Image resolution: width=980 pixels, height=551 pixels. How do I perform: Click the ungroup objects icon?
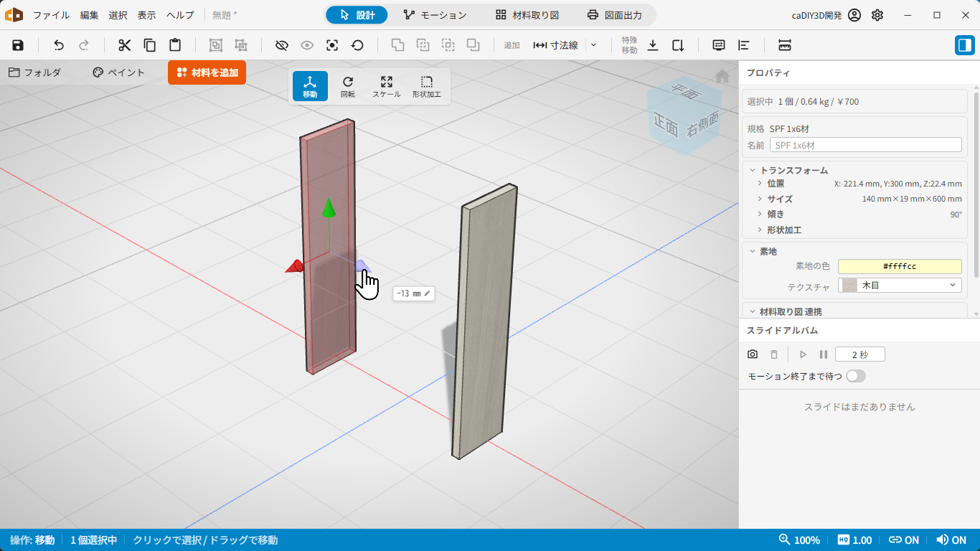[241, 45]
